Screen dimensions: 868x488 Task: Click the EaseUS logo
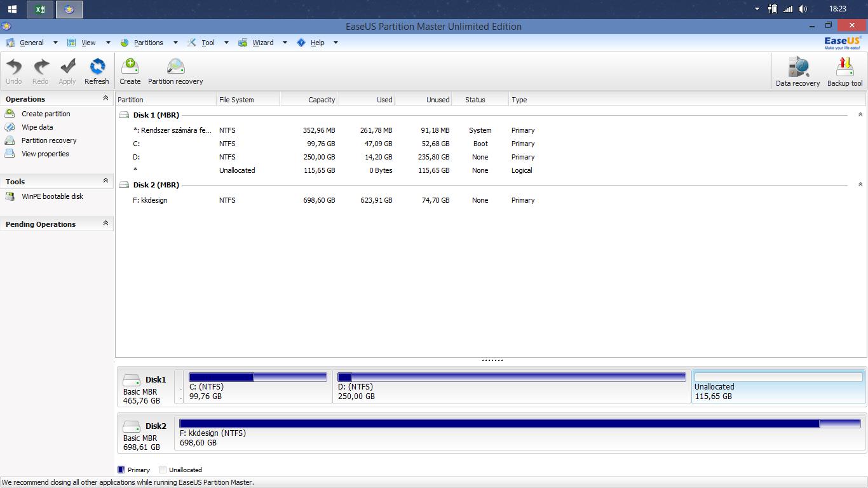pos(843,43)
